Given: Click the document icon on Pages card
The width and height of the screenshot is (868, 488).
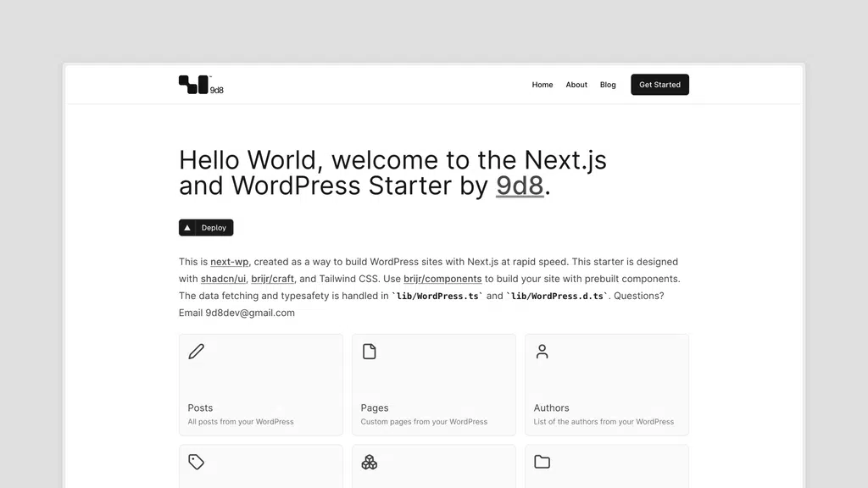Looking at the screenshot, I should tap(370, 352).
